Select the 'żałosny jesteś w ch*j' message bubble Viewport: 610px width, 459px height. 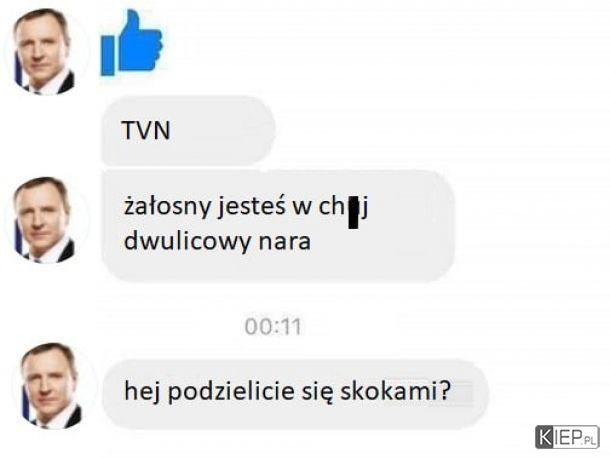pyautogui.click(x=278, y=226)
